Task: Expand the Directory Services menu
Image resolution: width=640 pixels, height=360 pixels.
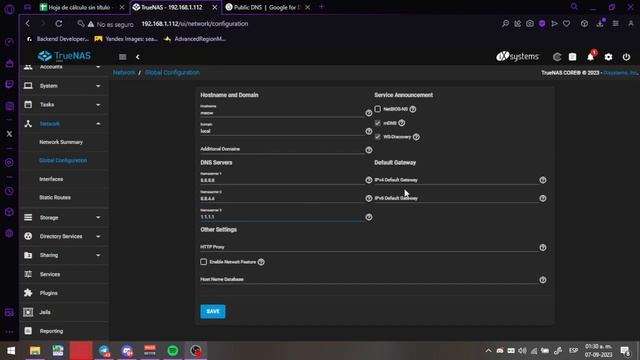Action: (x=64, y=236)
